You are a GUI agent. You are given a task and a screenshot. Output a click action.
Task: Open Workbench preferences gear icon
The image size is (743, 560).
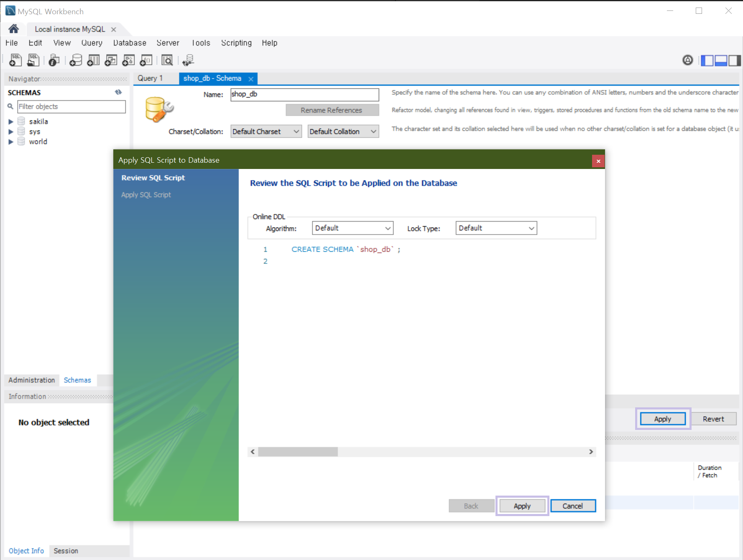coord(688,60)
